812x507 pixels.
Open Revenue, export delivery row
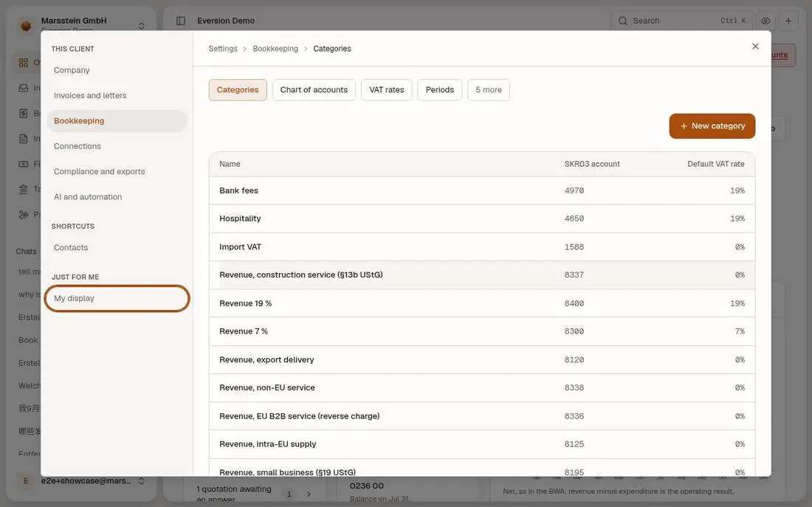481,360
